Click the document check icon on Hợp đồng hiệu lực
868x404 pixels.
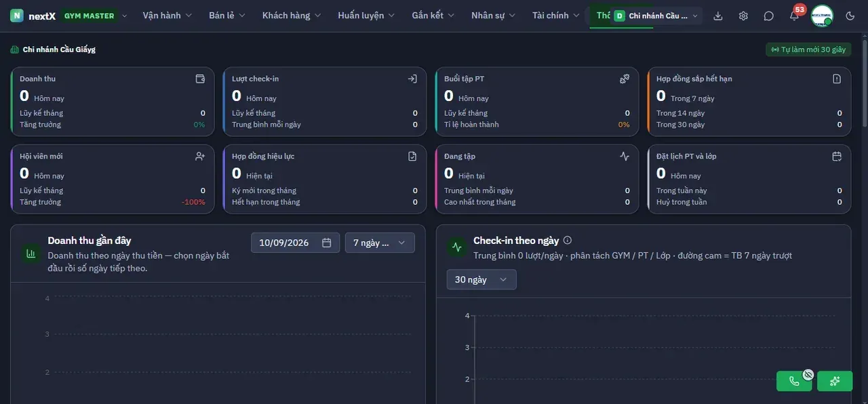pos(412,156)
